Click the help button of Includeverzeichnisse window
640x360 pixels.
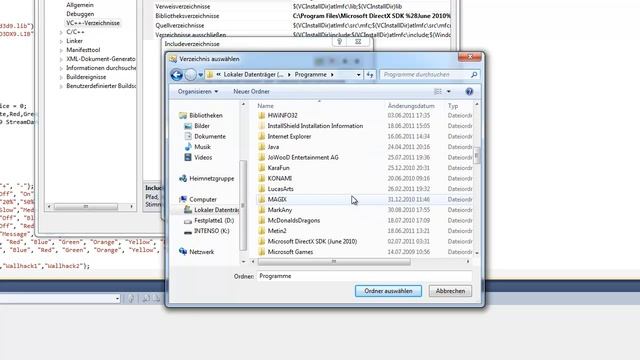coord(339,42)
